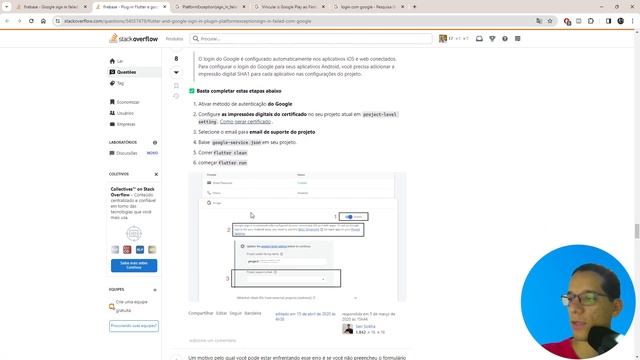This screenshot has height=360, width=640.
Task: Close the Coletivos panel with X
Action: pos(156,174)
